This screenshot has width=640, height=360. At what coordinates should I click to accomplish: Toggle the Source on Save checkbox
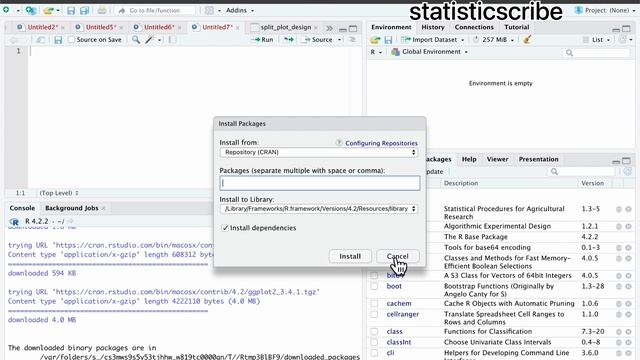click(72, 40)
